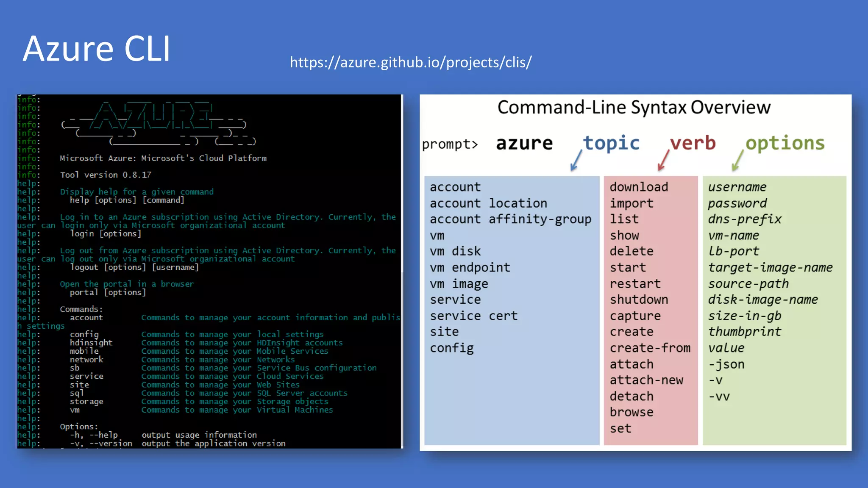This screenshot has height=488, width=868.
Task: Click the 'shutdown' verb
Action: (639, 300)
